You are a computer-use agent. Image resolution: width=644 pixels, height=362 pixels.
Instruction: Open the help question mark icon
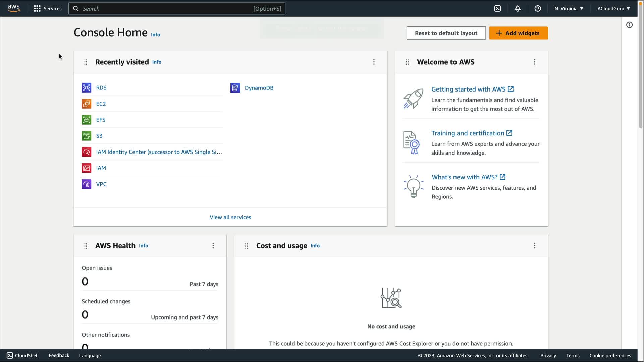(538, 9)
